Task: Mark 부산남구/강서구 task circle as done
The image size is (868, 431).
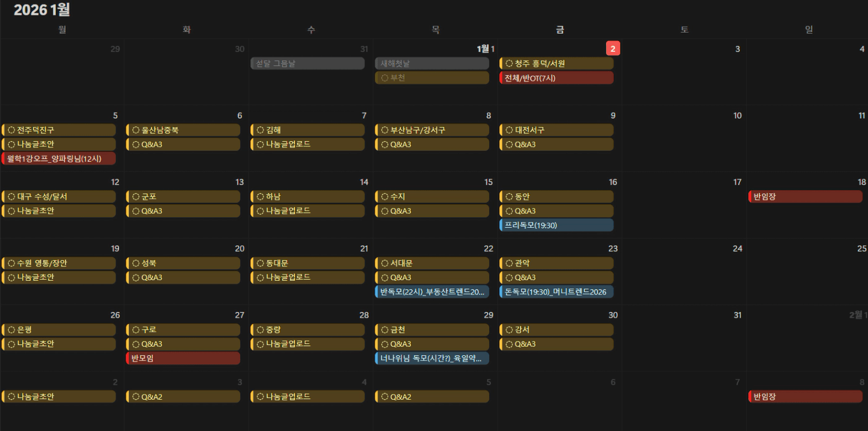Action: point(384,130)
